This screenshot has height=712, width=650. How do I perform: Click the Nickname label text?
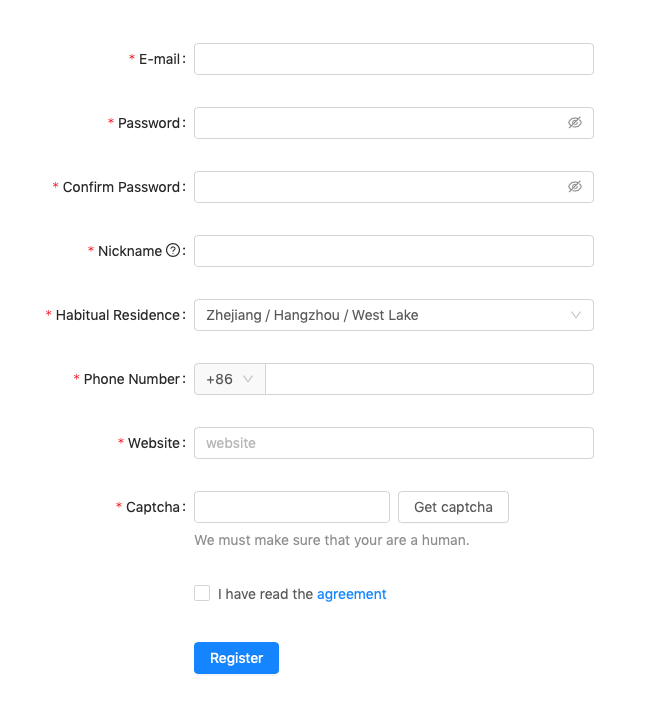coord(130,251)
